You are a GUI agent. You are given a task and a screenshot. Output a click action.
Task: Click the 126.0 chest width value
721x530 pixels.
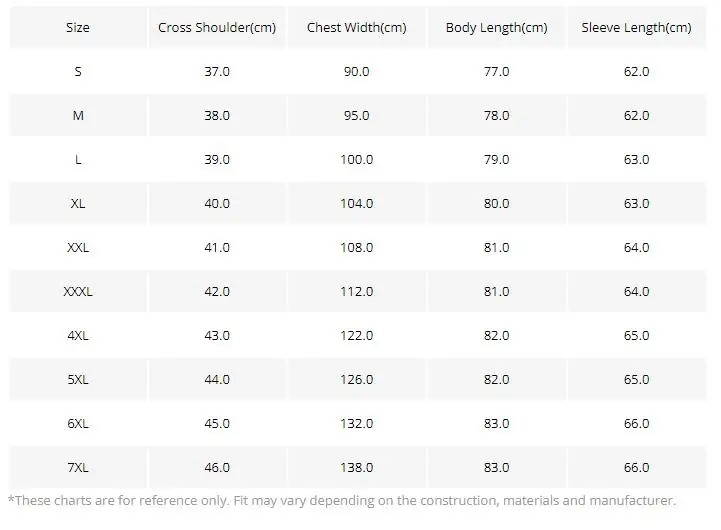coord(356,380)
